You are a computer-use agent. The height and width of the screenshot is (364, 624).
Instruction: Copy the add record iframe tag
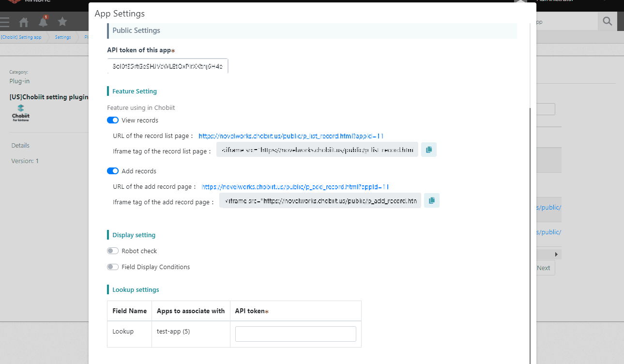pos(432,200)
